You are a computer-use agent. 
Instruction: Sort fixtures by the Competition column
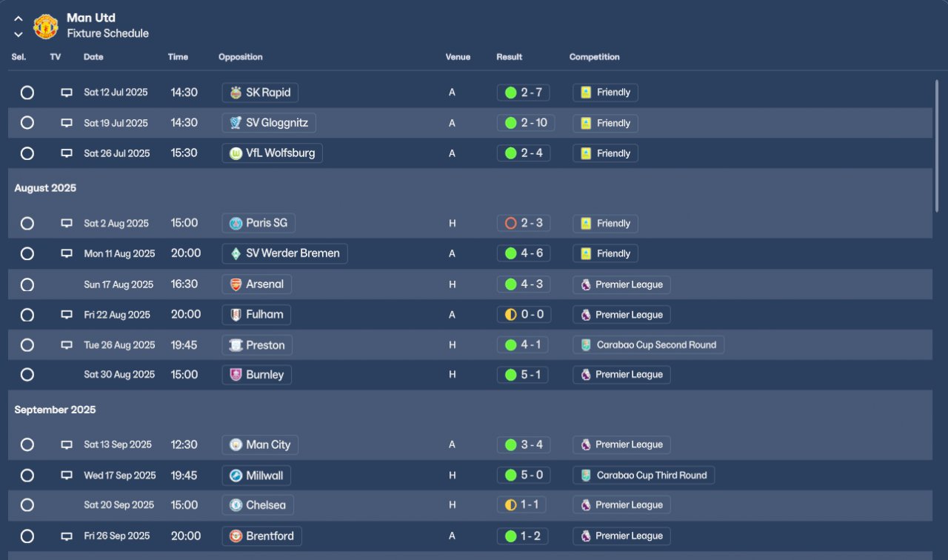pos(594,57)
